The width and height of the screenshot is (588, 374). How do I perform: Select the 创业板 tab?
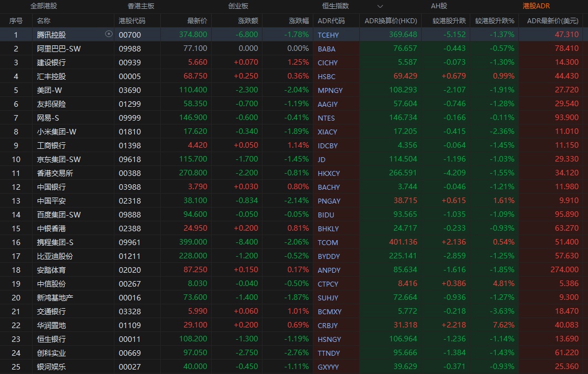[238, 7]
